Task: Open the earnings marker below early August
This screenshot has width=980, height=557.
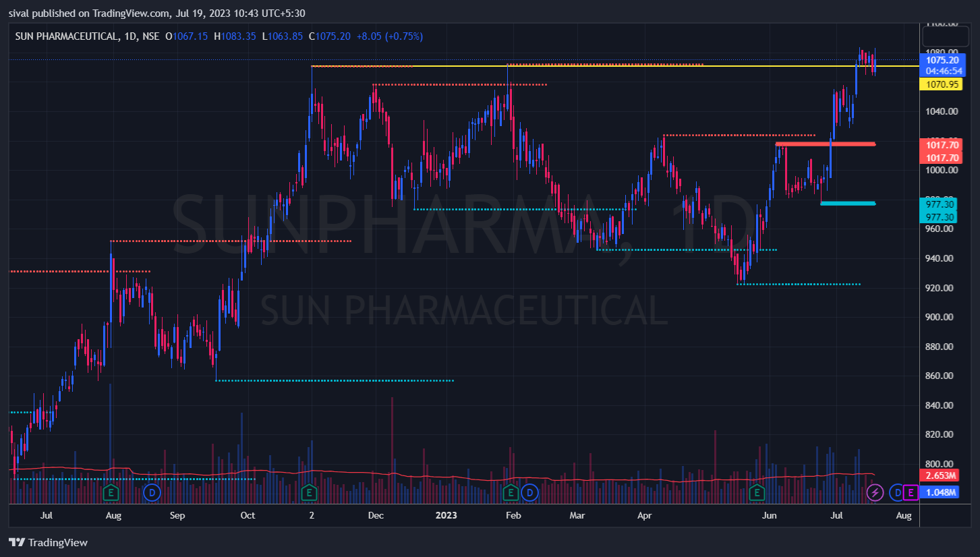Action: (111, 493)
